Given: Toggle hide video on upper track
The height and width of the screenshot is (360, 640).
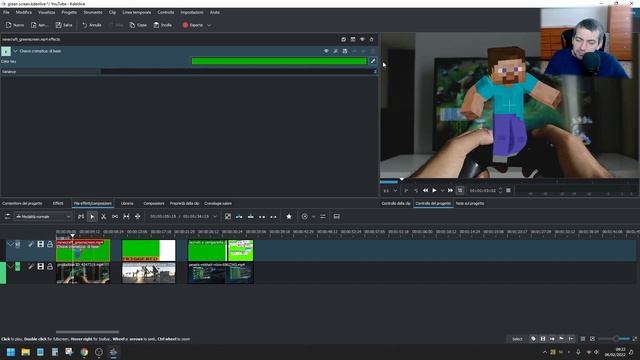Looking at the screenshot, I should 40,244.
